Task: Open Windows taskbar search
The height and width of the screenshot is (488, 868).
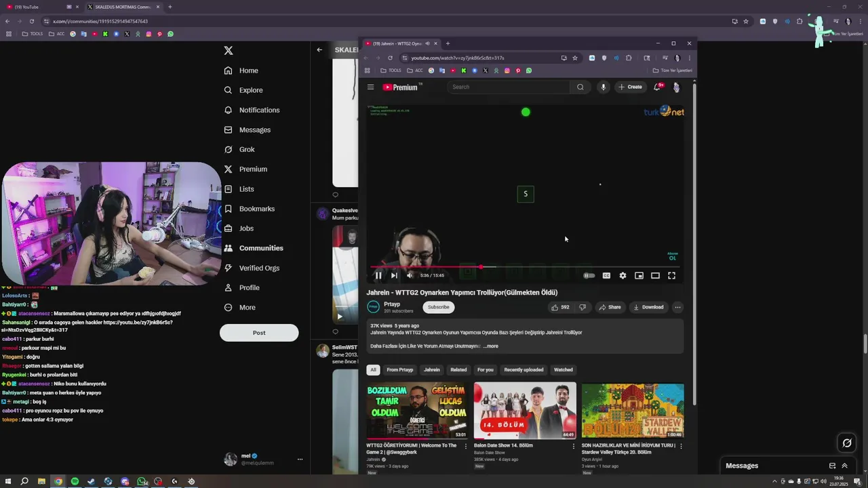Action: pyautogui.click(x=24, y=481)
